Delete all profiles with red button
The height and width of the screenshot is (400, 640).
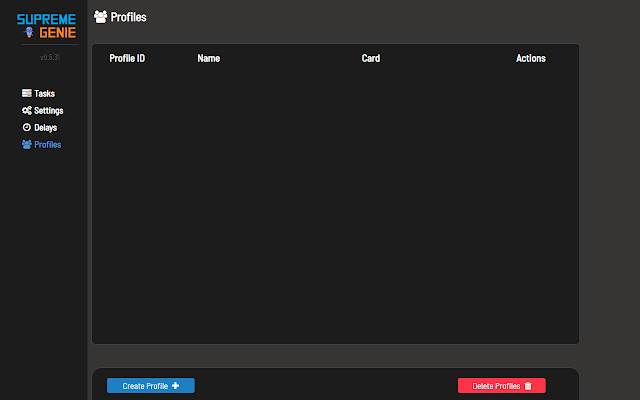click(x=502, y=386)
